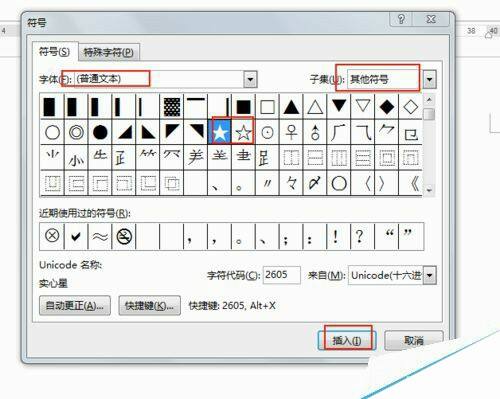
Task: Select the solid down-pointing triangle symbol
Action: point(339,107)
